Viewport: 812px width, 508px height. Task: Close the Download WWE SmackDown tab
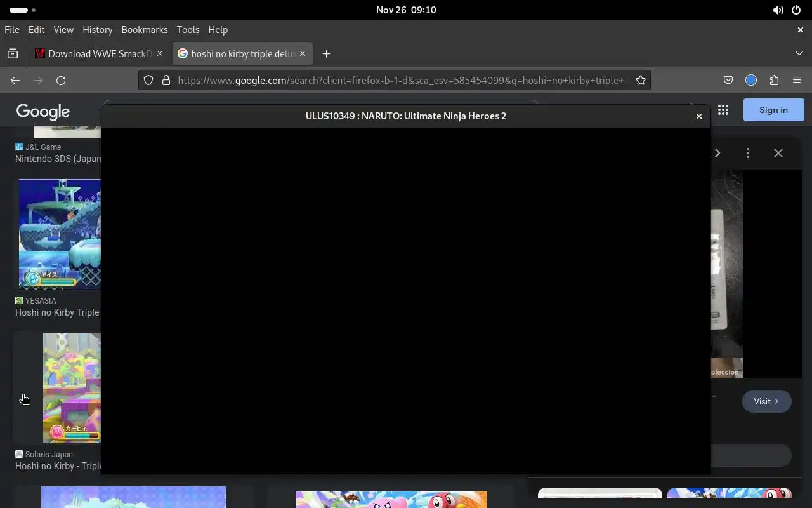click(160, 53)
